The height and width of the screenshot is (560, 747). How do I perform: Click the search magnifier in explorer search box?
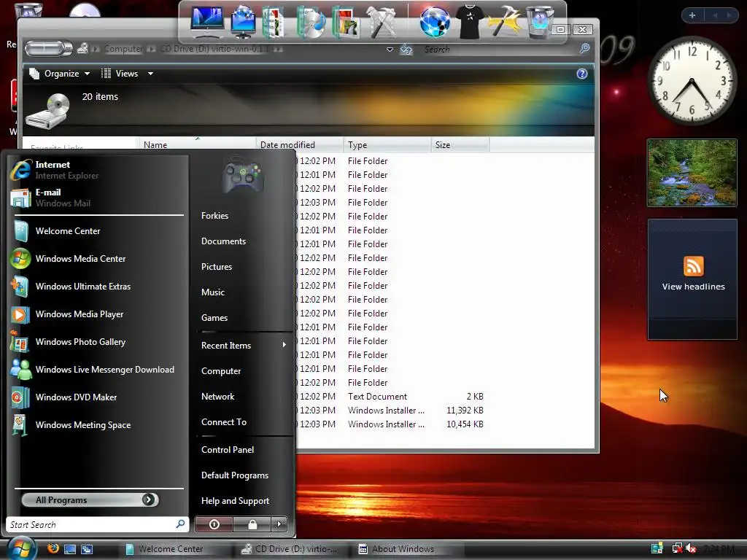coord(584,49)
